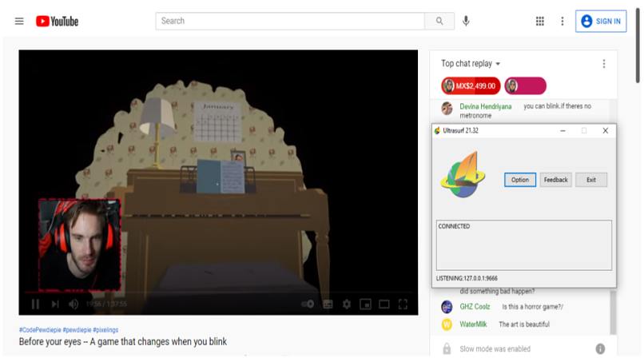
Task: Click the LISTENING:127.0.0.1:9666 status text
Action: 467,278
